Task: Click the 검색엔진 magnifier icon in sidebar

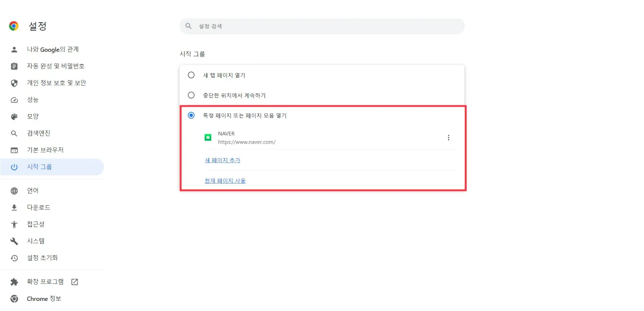Action: (x=14, y=133)
